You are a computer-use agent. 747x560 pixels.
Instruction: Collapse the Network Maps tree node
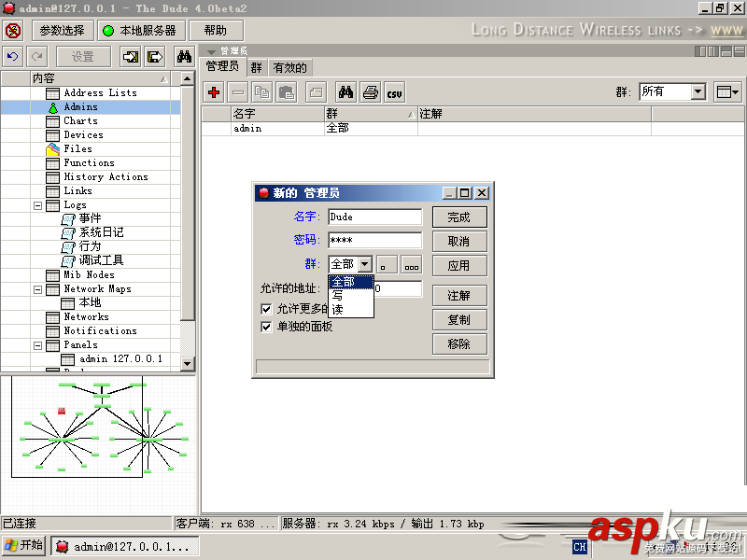pyautogui.click(x=37, y=289)
